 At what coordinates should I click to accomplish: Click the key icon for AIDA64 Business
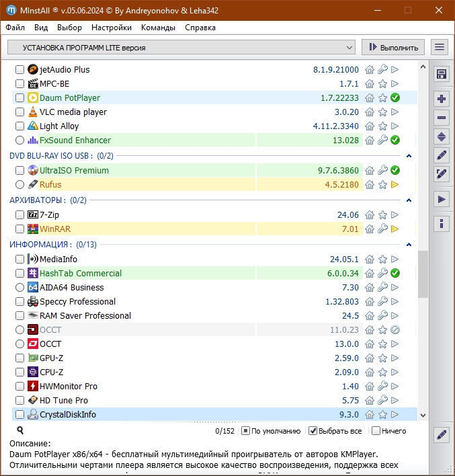coord(382,287)
